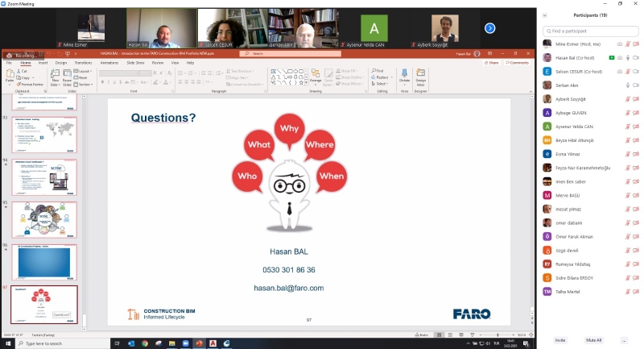
Task: Toggle Merve BASU's muted microphone icon
Action: [627, 195]
